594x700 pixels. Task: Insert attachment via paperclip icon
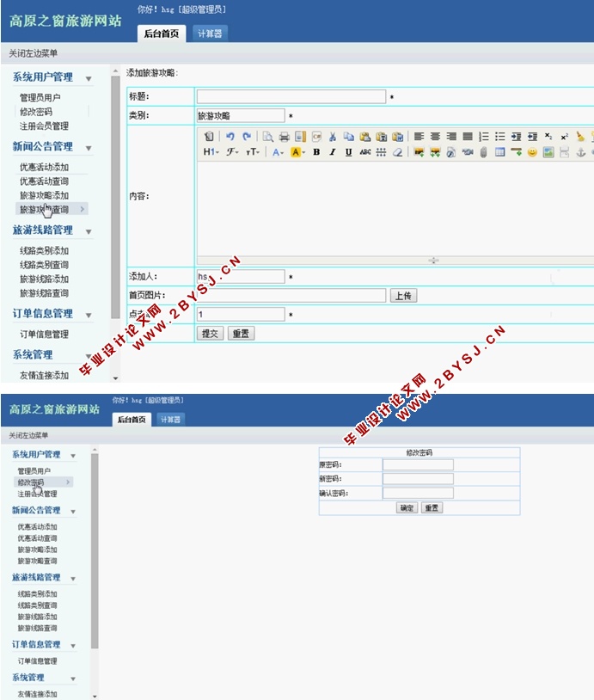point(484,152)
